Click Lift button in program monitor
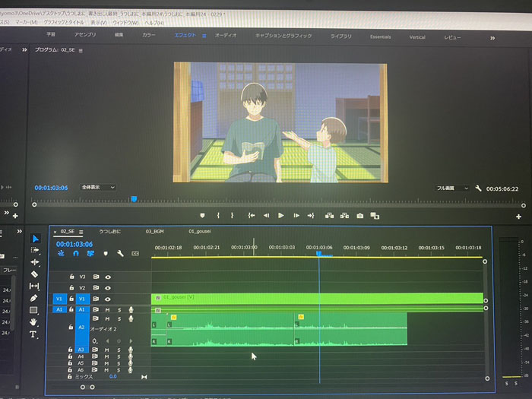The width and height of the screenshot is (532, 399). pos(329,215)
